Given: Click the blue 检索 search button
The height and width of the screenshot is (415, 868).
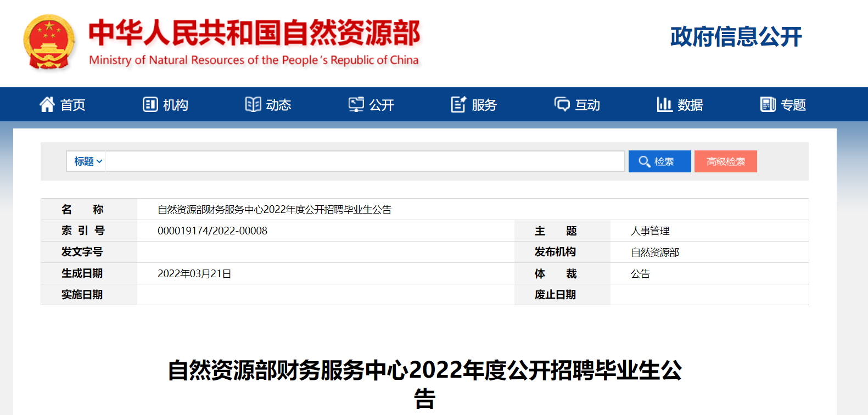Looking at the screenshot, I should [660, 161].
